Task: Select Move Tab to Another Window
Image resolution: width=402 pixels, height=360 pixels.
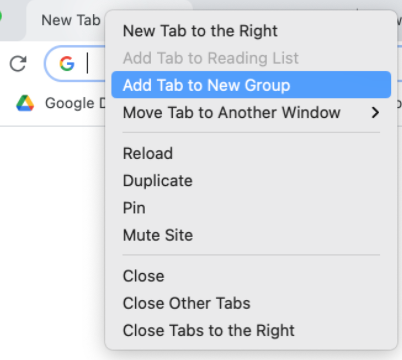Action: 251,112
